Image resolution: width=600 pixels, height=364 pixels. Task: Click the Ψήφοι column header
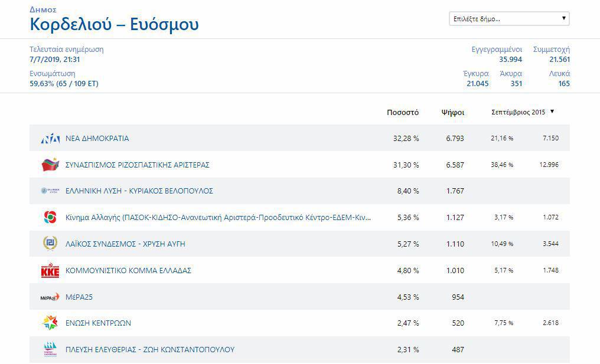point(452,112)
